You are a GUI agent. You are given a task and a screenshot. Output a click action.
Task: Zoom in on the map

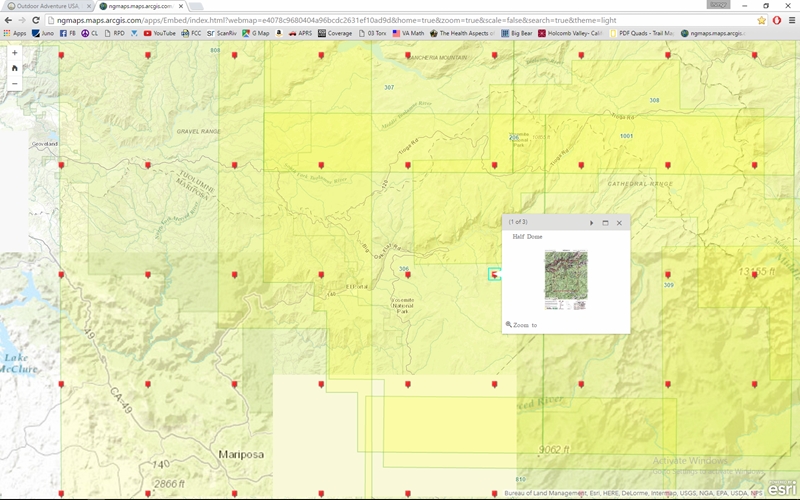(15, 52)
